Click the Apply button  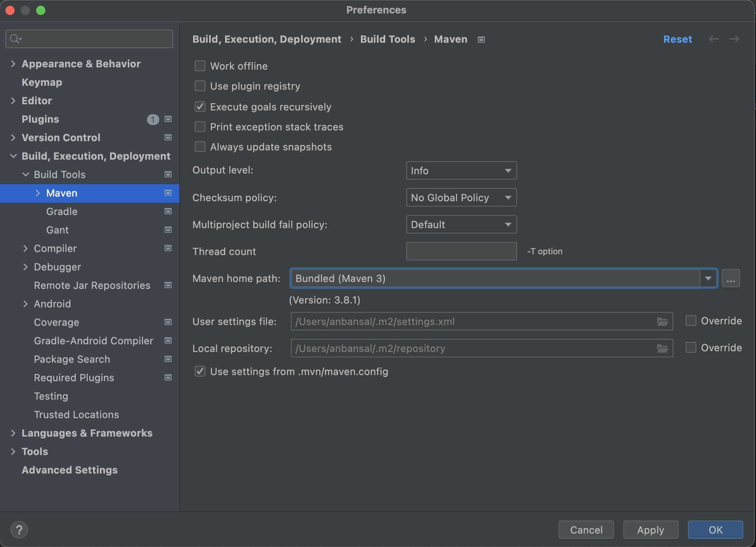click(650, 530)
